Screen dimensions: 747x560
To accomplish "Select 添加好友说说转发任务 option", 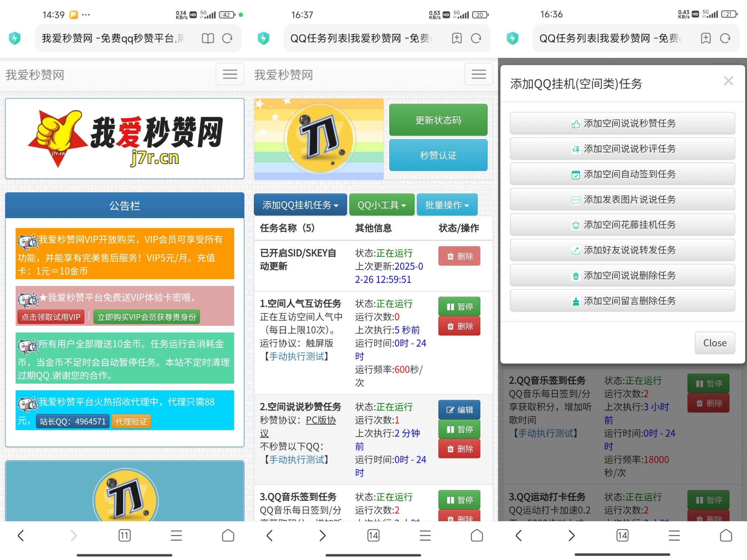I will 622,250.
